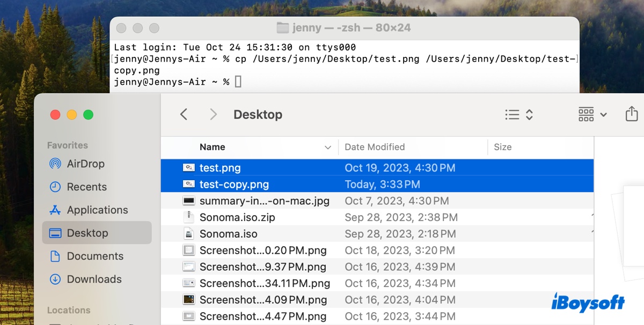644x325 pixels.
Task: Click the Name column sort chevron
Action: coord(328,147)
